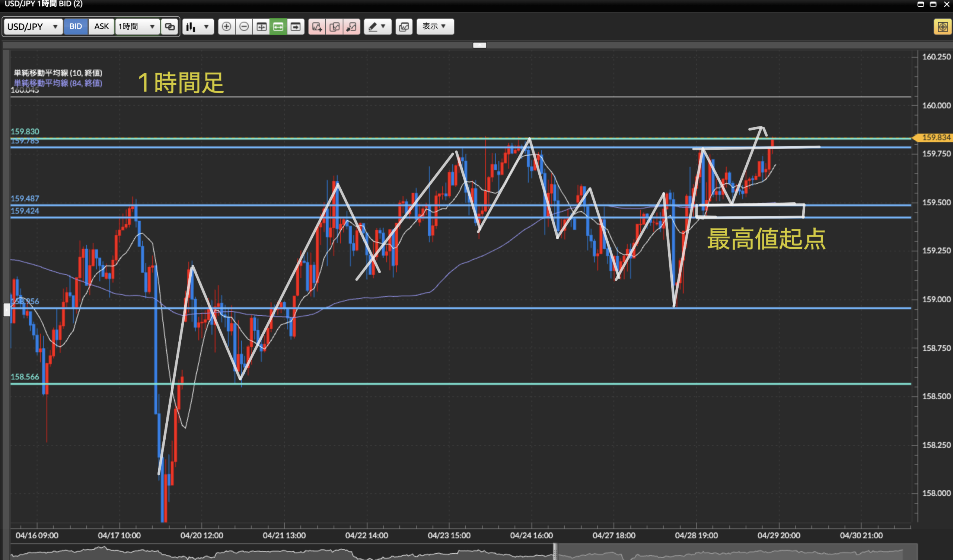953x560 pixels.
Task: Click the zoom out minus button
Action: pos(244,26)
